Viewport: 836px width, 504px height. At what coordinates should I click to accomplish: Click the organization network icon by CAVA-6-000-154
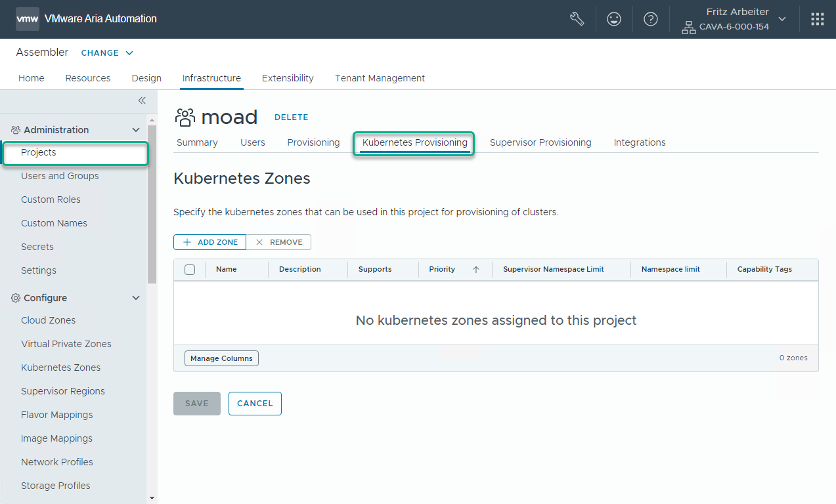[x=688, y=28]
